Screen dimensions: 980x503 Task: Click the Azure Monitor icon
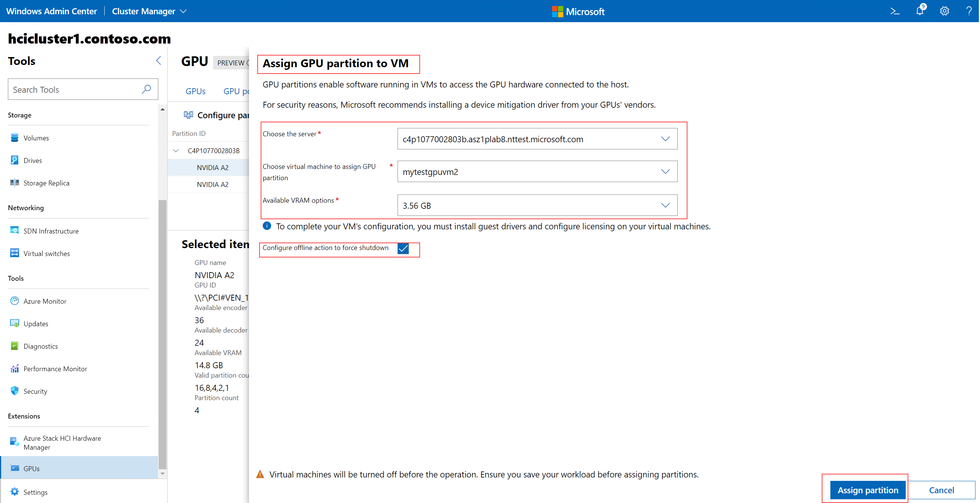(14, 300)
